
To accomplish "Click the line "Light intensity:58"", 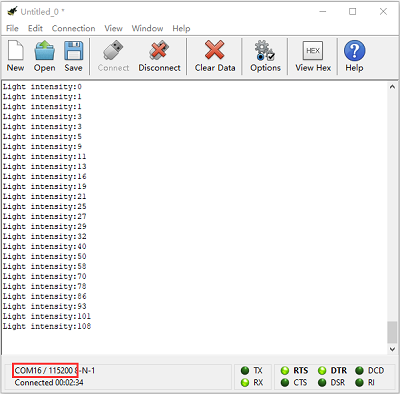I will tap(45, 267).
